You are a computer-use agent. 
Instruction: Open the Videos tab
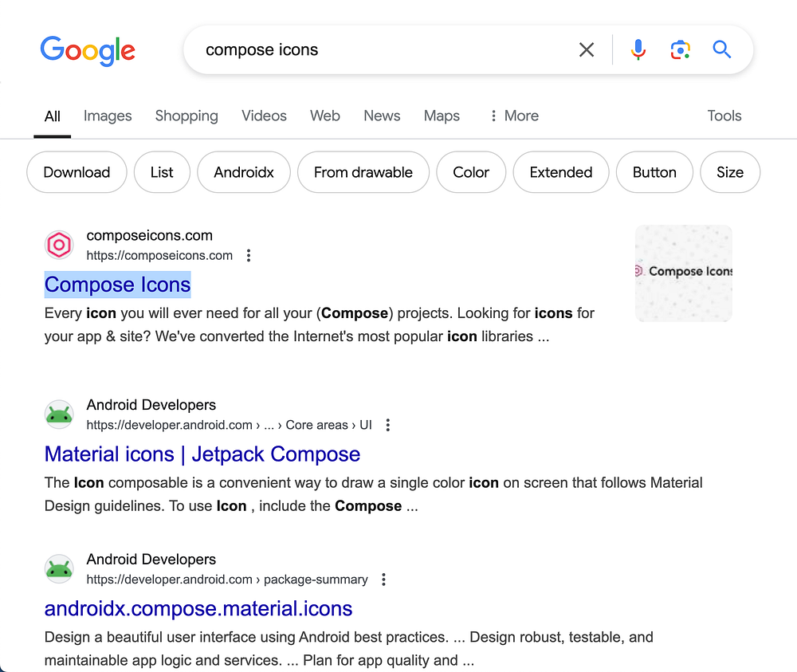(264, 116)
